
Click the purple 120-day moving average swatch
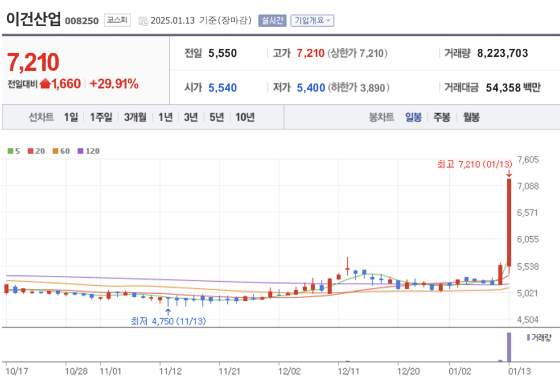click(81, 151)
